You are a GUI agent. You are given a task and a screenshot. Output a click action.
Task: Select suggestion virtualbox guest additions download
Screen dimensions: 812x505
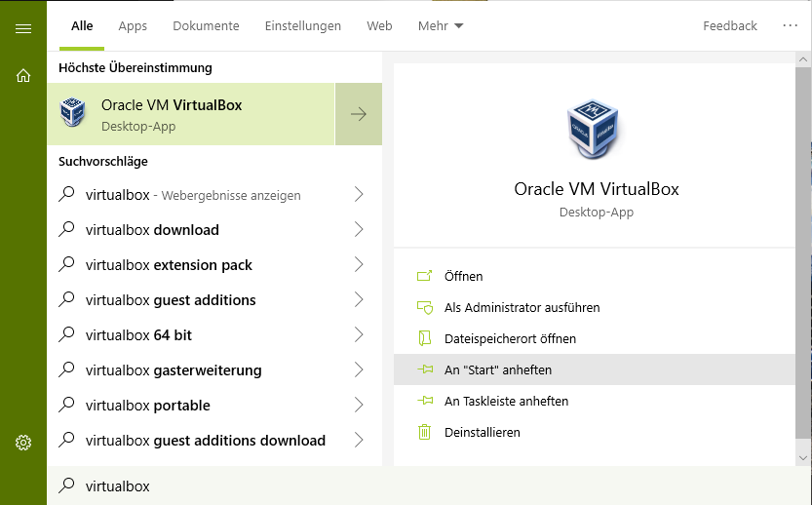pyautogui.click(x=214, y=441)
